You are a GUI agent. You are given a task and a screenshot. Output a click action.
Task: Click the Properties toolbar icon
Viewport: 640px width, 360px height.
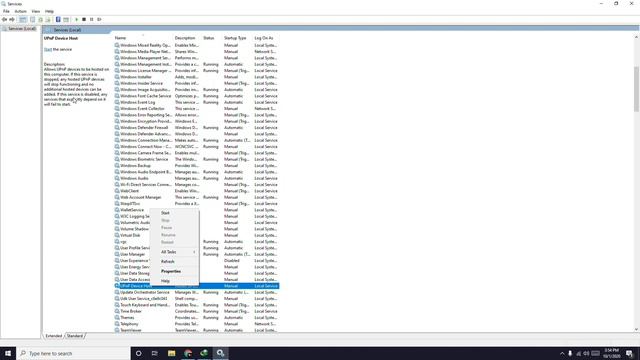tap(33, 20)
